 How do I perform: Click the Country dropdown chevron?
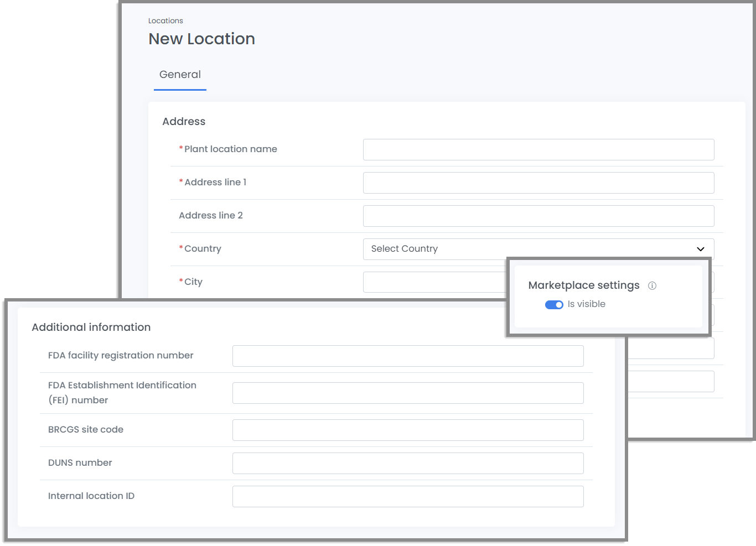[700, 249]
